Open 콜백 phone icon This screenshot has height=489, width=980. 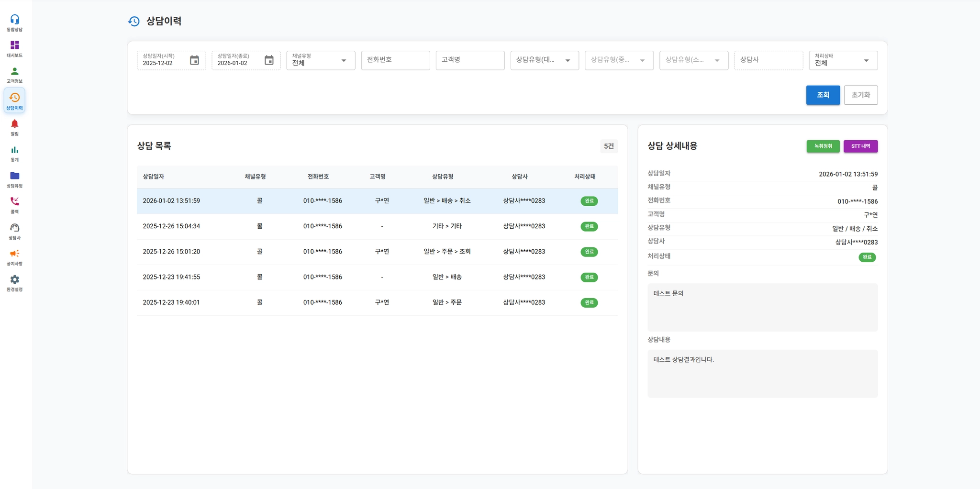14,205
